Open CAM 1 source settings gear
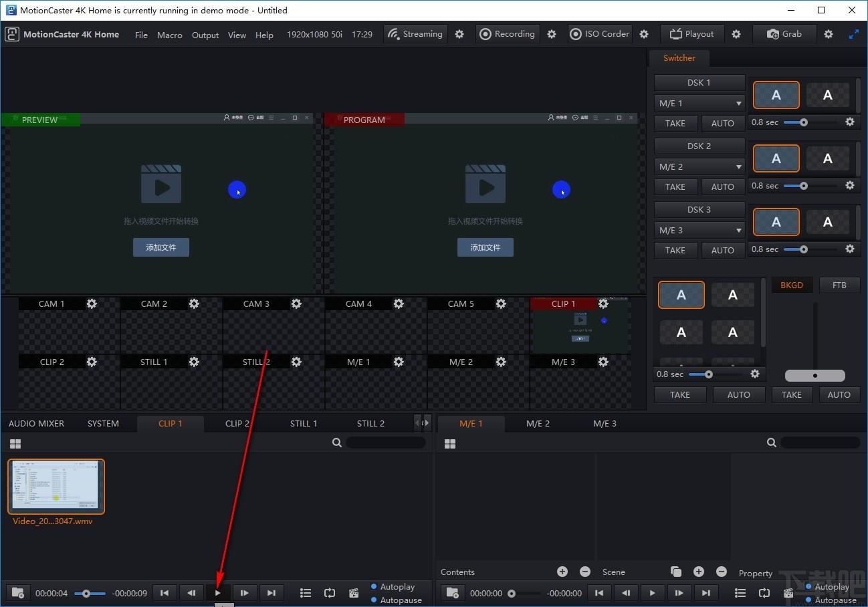The image size is (868, 607). point(92,303)
